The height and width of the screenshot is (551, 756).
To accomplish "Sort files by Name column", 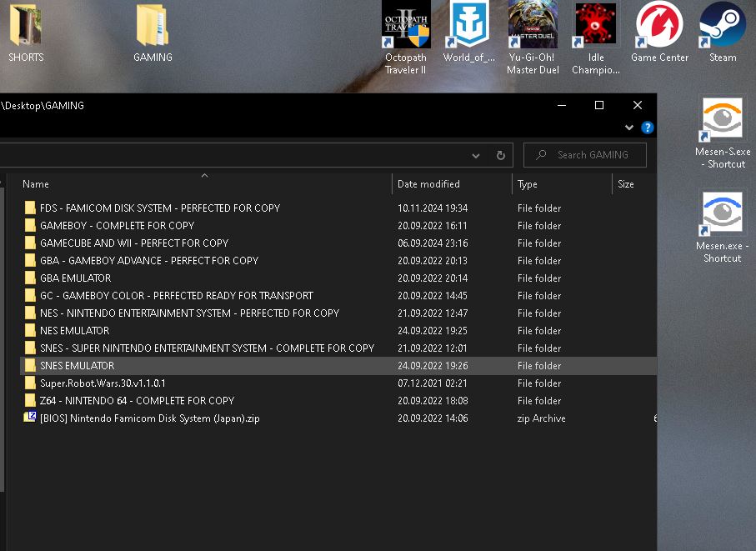I will (x=36, y=184).
